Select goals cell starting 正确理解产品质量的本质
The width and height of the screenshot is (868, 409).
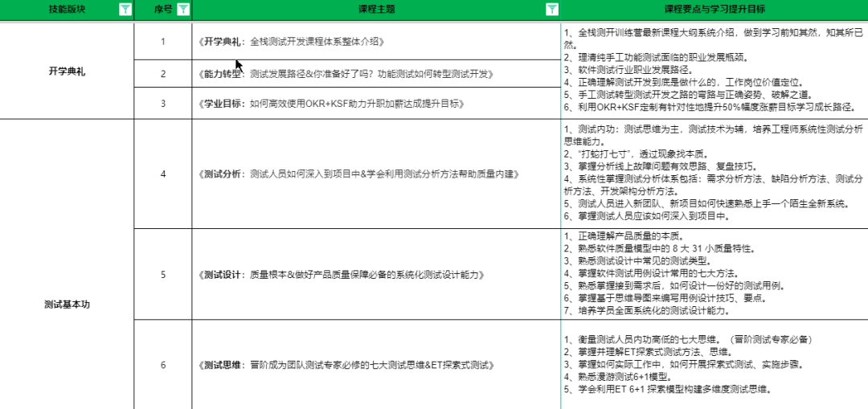pos(714,274)
